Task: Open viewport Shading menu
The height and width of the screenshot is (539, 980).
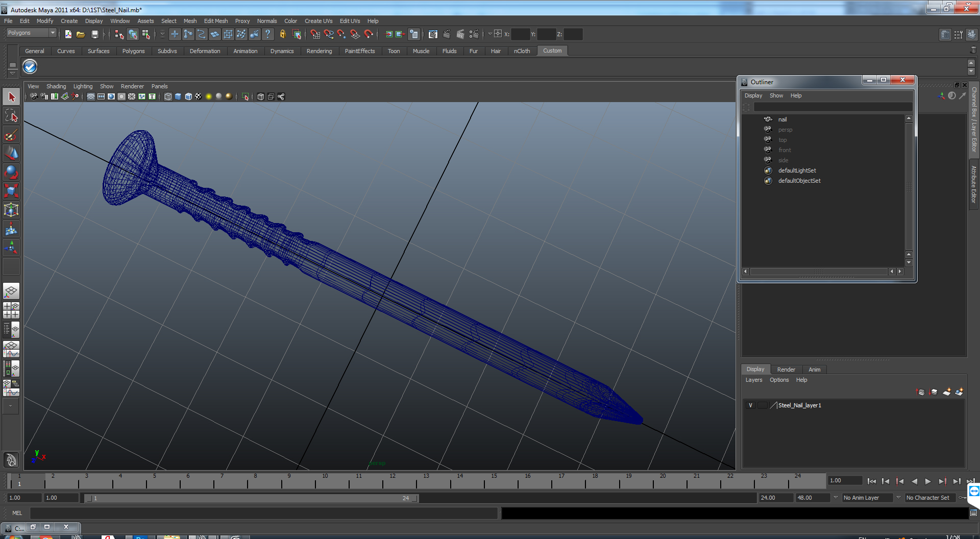Action: [56, 86]
